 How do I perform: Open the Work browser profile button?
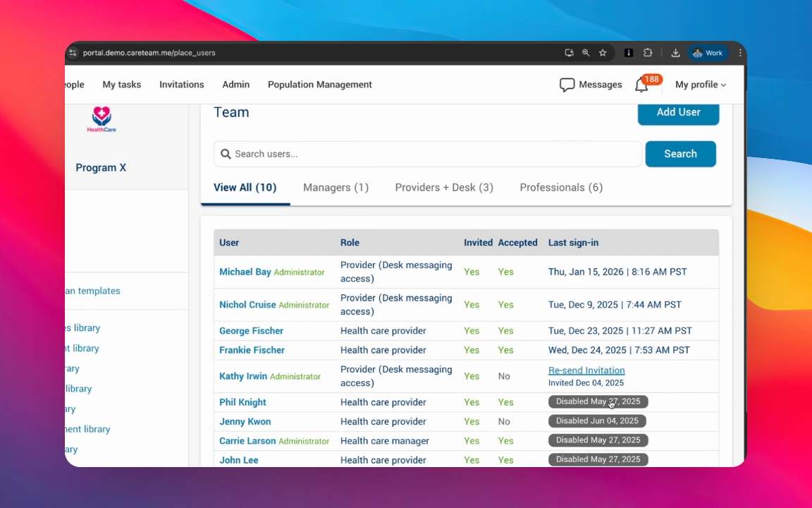[x=708, y=53]
